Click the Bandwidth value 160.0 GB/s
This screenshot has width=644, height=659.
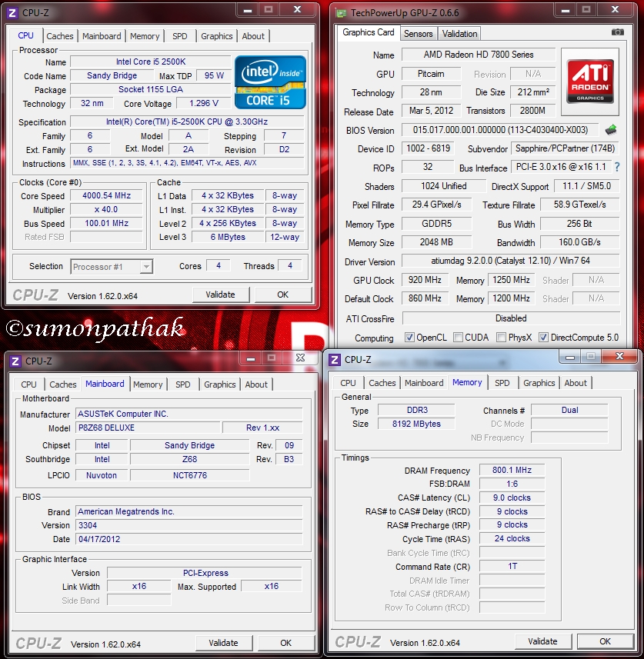point(579,242)
